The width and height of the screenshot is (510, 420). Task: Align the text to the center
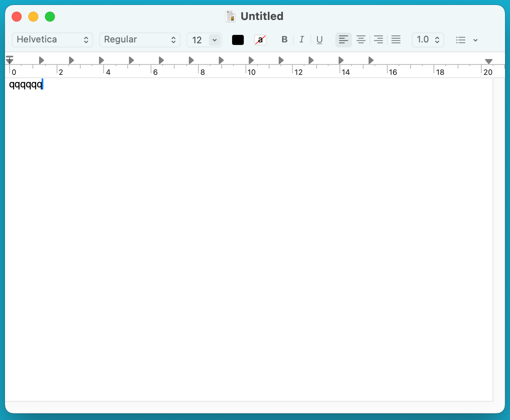361,40
